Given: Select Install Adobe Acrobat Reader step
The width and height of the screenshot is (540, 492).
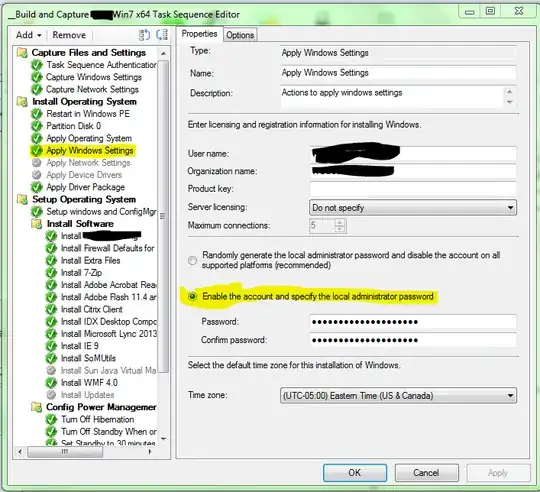Looking at the screenshot, I should (108, 285).
